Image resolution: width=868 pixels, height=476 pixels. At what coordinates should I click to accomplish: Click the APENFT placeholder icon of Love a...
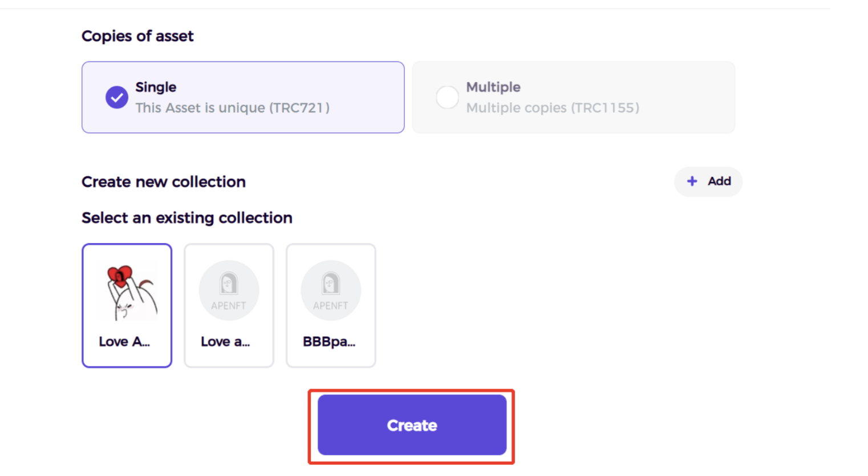(229, 291)
